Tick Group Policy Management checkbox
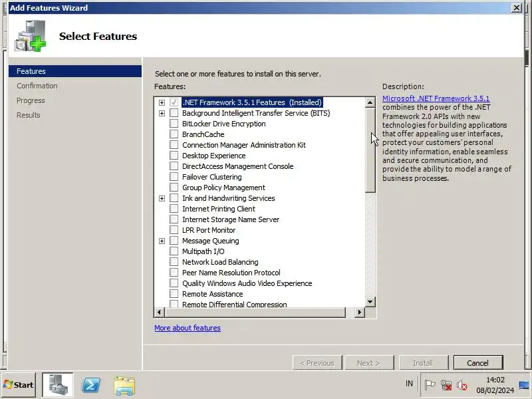The height and width of the screenshot is (399, 532). [x=174, y=188]
